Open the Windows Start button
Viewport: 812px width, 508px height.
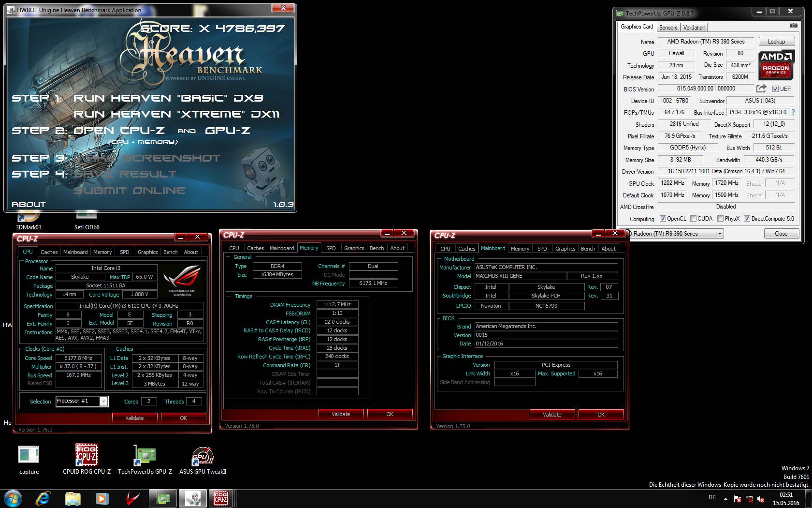tap(13, 498)
